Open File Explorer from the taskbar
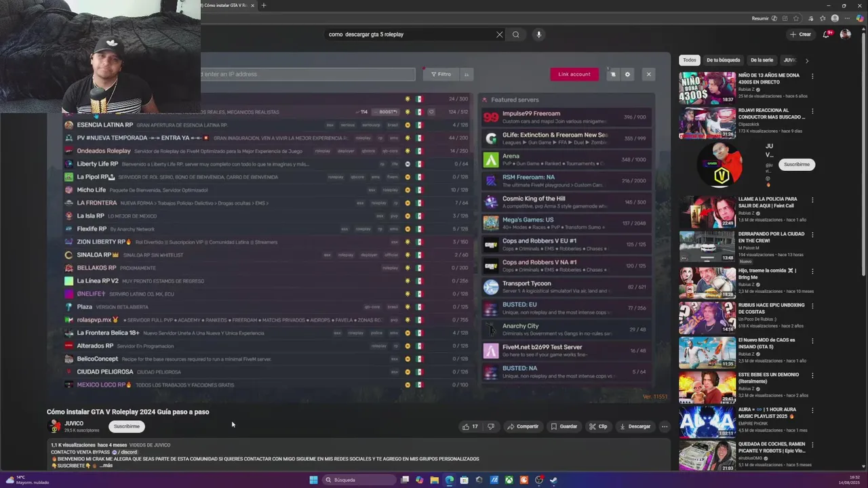Viewport: 868px width, 488px height. click(x=434, y=480)
